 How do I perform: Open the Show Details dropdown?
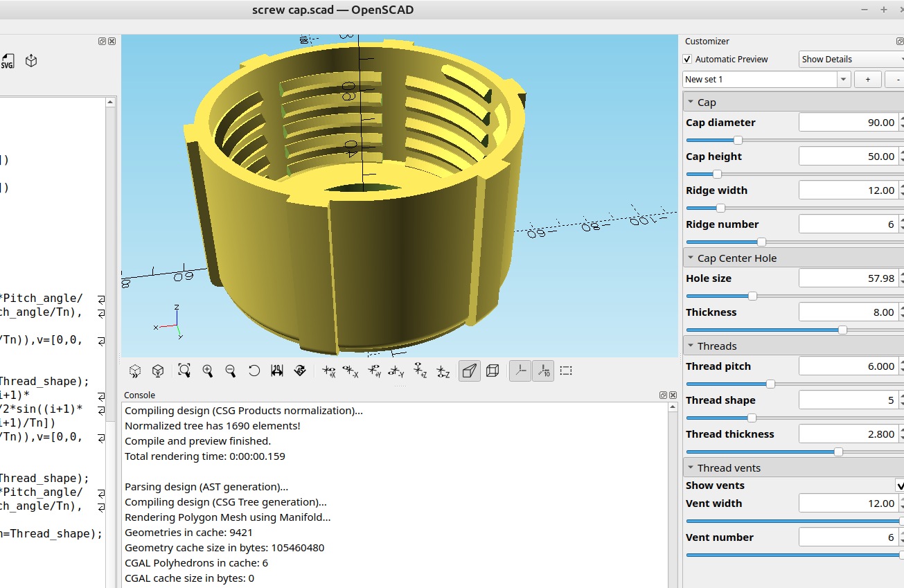coord(849,59)
